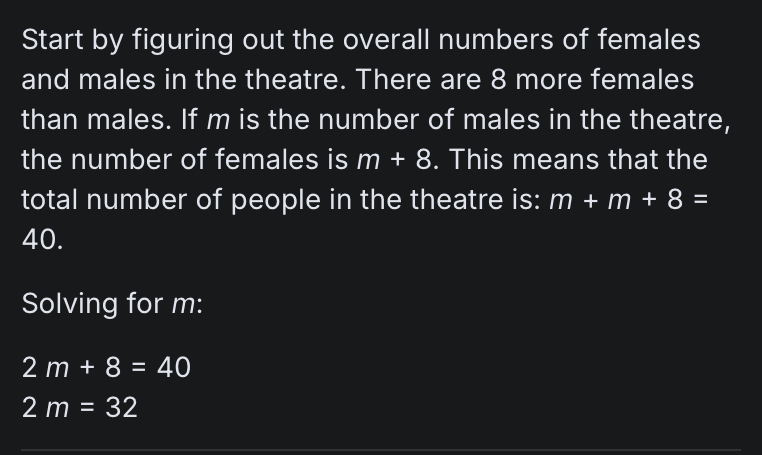Click the number "32" in the last equation
This screenshot has width=762, height=455.
pyautogui.click(x=121, y=408)
